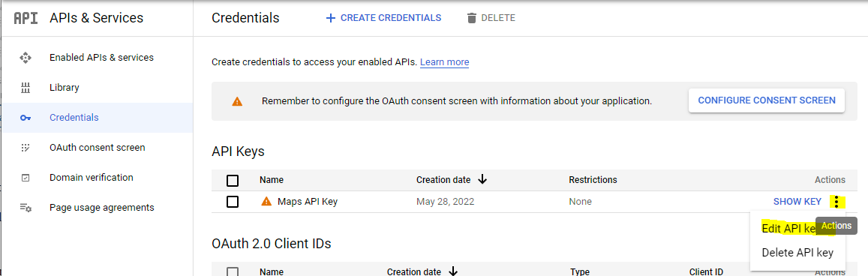Click the Type column header in OAuth Client IDs

tap(579, 271)
